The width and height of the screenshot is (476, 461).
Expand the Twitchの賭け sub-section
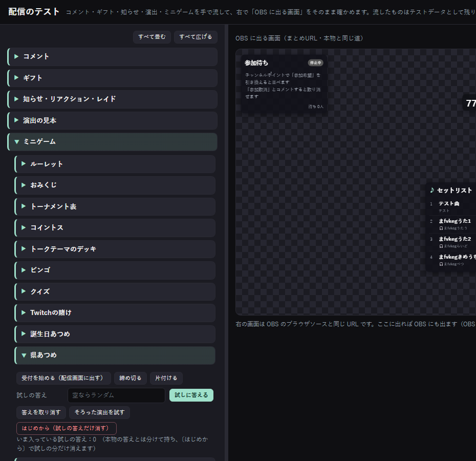115,312
